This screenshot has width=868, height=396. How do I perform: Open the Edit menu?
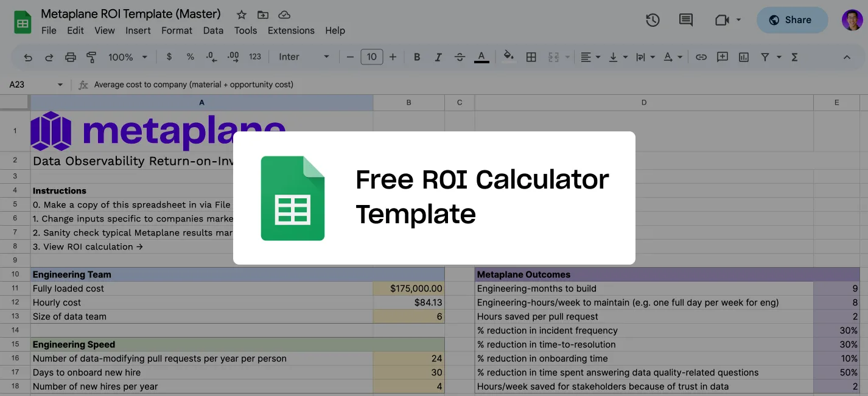point(75,30)
